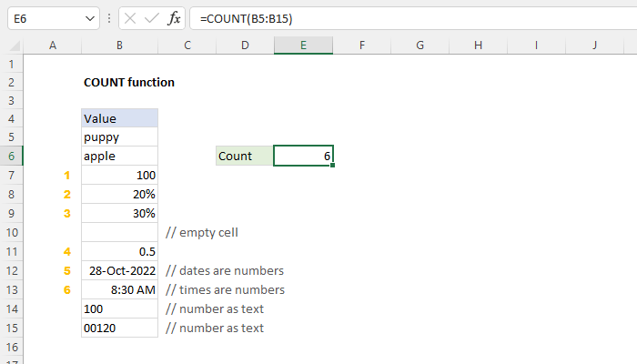Image resolution: width=637 pixels, height=364 pixels.
Task: Click into the formula bar showing =COUNT(B5:B15)
Action: (413, 19)
